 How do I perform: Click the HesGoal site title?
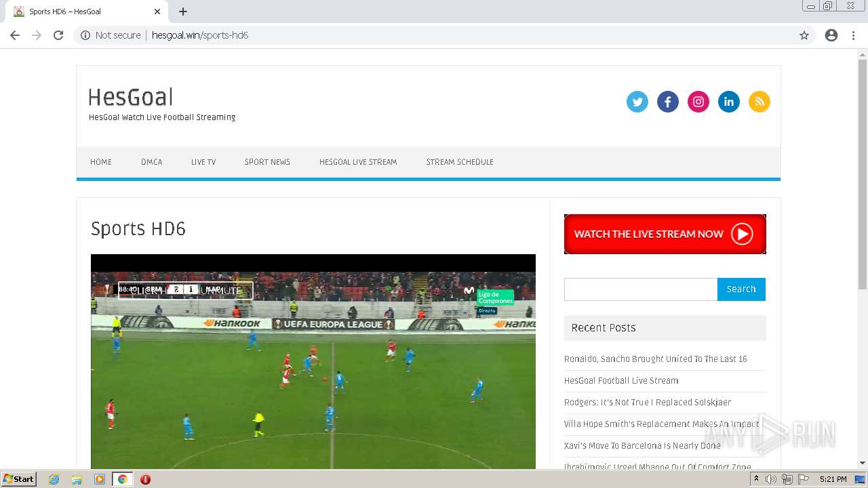(x=131, y=98)
